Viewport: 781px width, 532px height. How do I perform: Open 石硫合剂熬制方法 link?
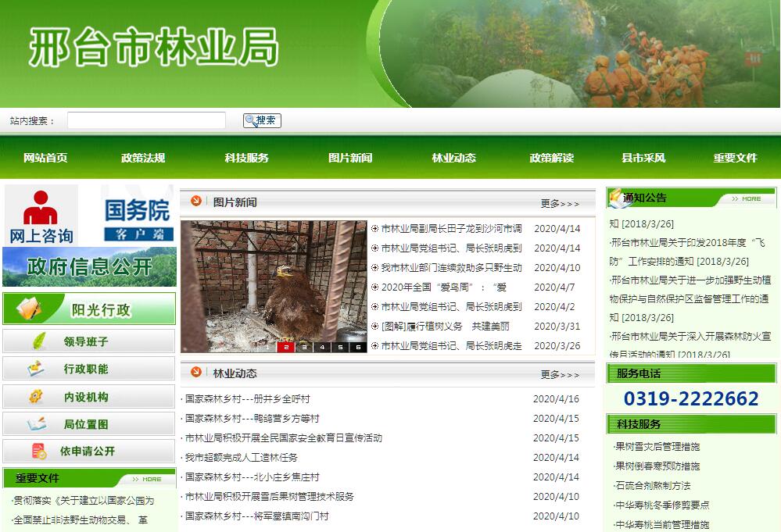(653, 486)
